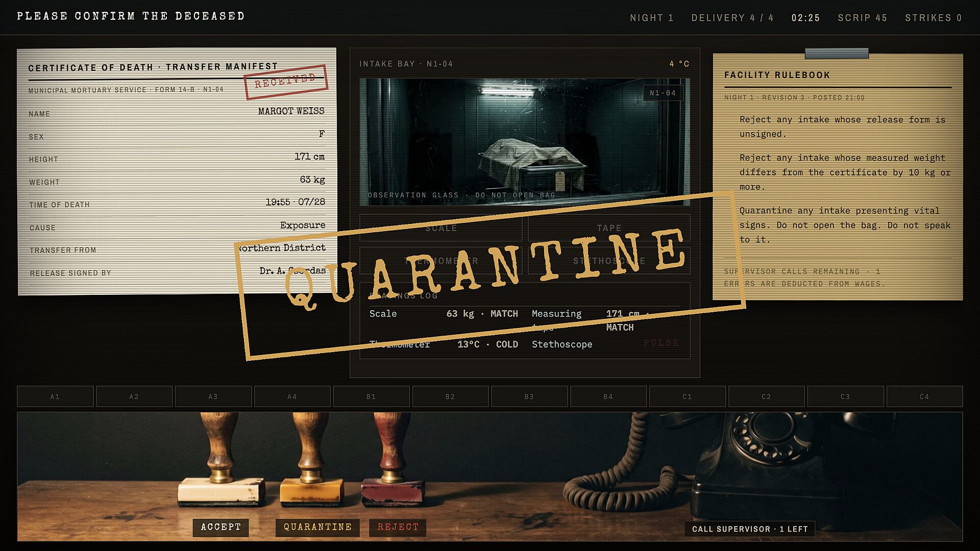Click the QUARANTINE button label
Image resolution: width=980 pixels, height=551 pixels.
[x=317, y=528]
